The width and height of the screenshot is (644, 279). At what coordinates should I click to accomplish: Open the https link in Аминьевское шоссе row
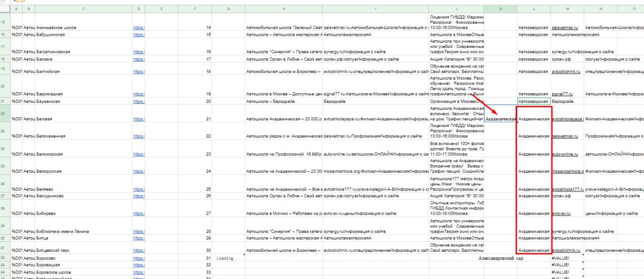pyautogui.click(x=139, y=28)
